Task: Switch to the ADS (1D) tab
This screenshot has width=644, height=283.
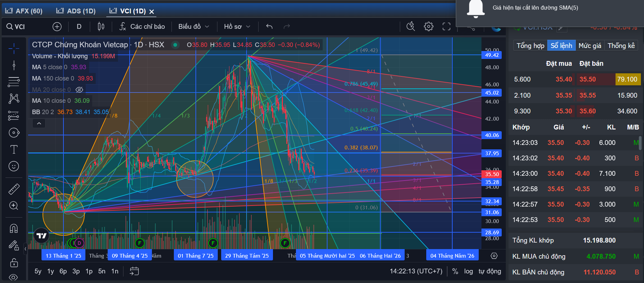Action: pyautogui.click(x=76, y=11)
